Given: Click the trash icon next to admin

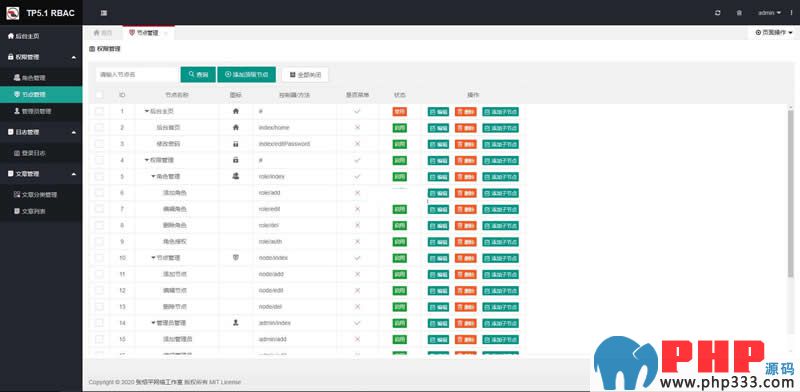Looking at the screenshot, I should [x=739, y=13].
